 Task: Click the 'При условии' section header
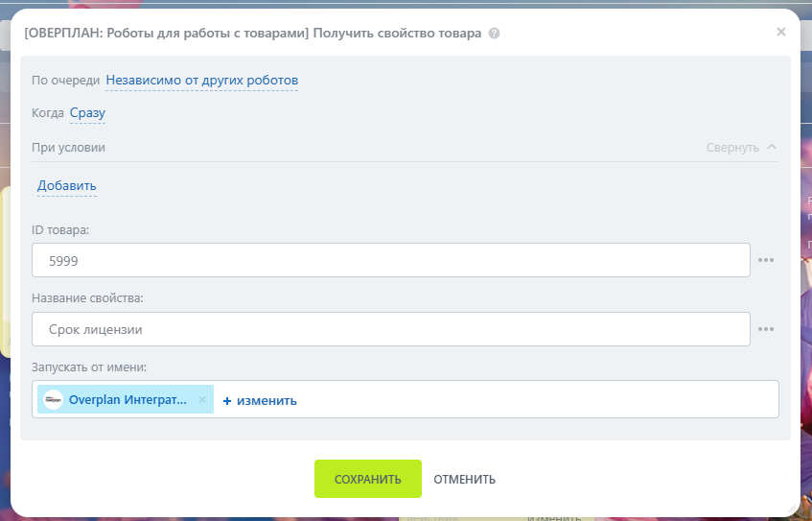point(69,148)
